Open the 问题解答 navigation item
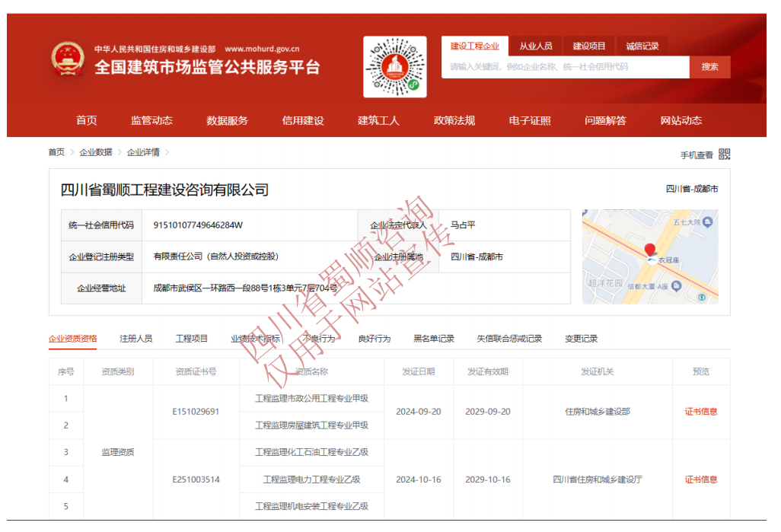Viewport: 781px width, 532px height. tap(605, 120)
